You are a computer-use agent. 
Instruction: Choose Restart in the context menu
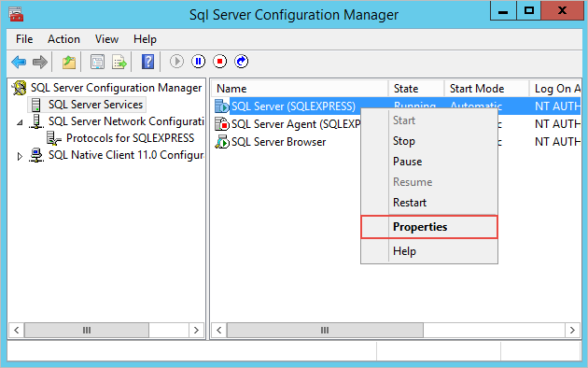410,203
